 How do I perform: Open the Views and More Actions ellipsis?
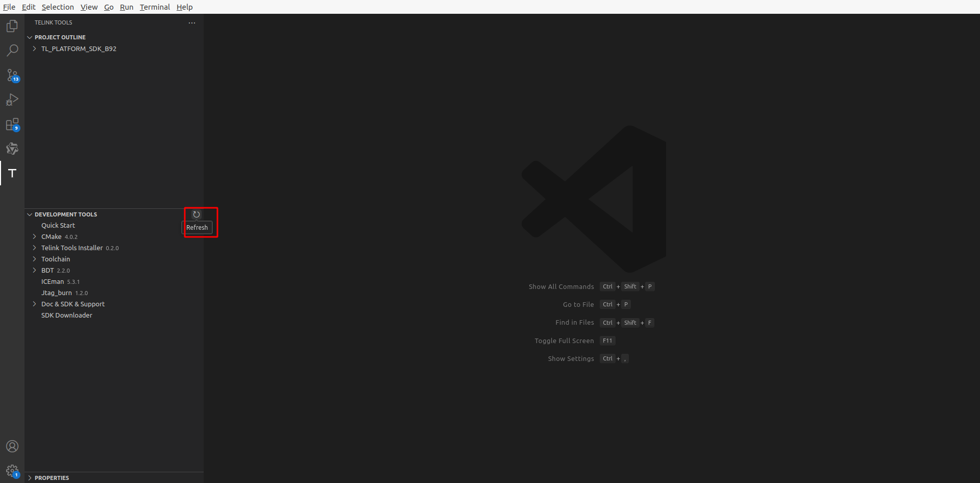click(x=192, y=22)
